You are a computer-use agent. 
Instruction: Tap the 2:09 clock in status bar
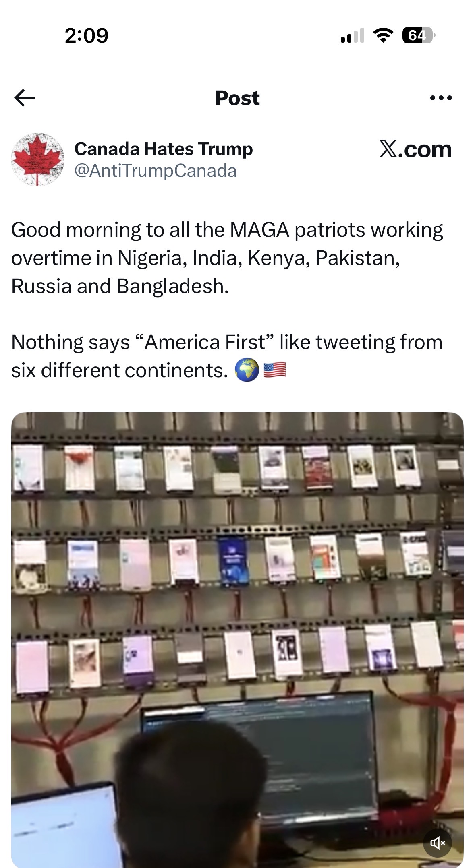(86, 35)
